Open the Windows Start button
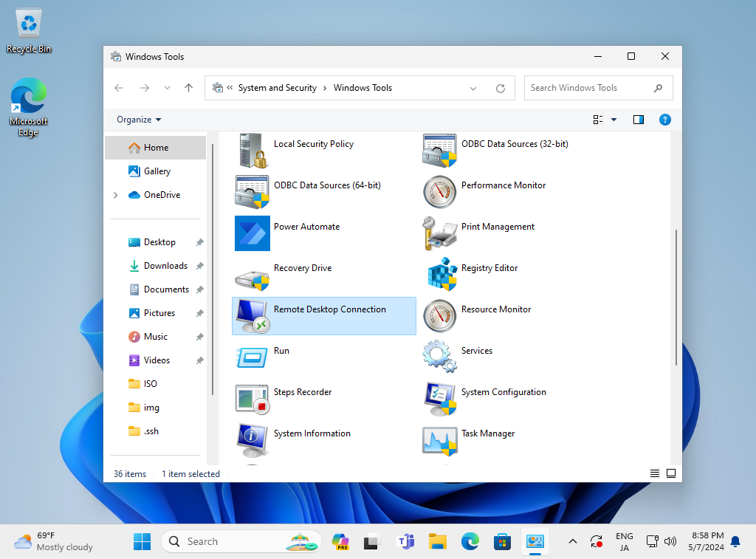The height and width of the screenshot is (559, 756). click(x=142, y=541)
